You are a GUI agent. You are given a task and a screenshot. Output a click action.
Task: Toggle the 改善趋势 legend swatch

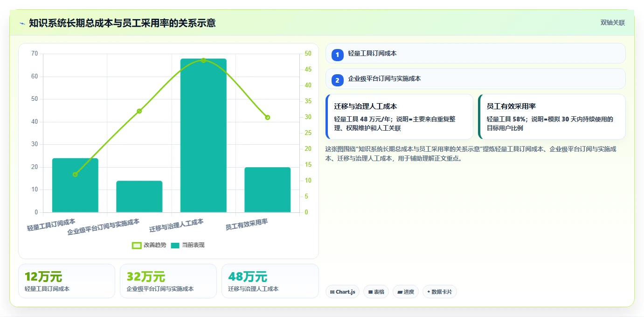coord(137,245)
